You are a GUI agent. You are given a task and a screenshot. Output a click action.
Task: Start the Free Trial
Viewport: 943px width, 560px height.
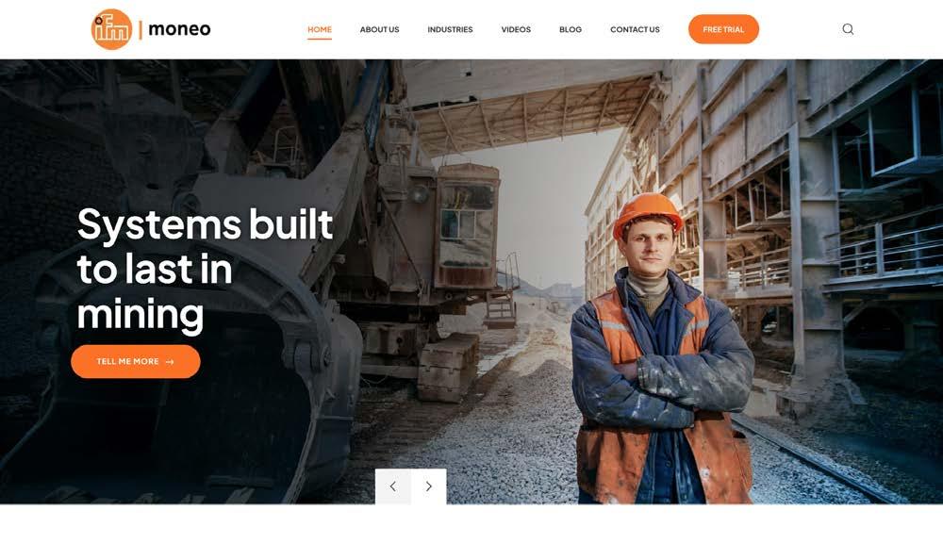pos(723,29)
